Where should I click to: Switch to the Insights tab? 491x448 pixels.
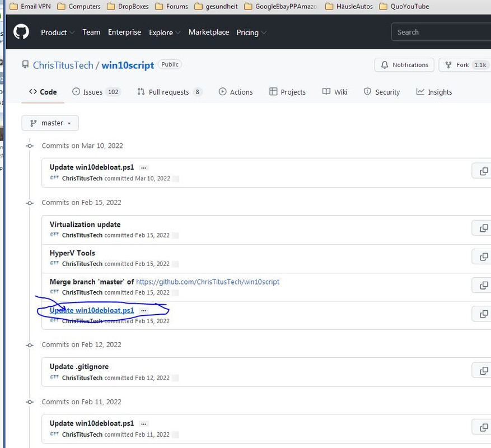[434, 92]
